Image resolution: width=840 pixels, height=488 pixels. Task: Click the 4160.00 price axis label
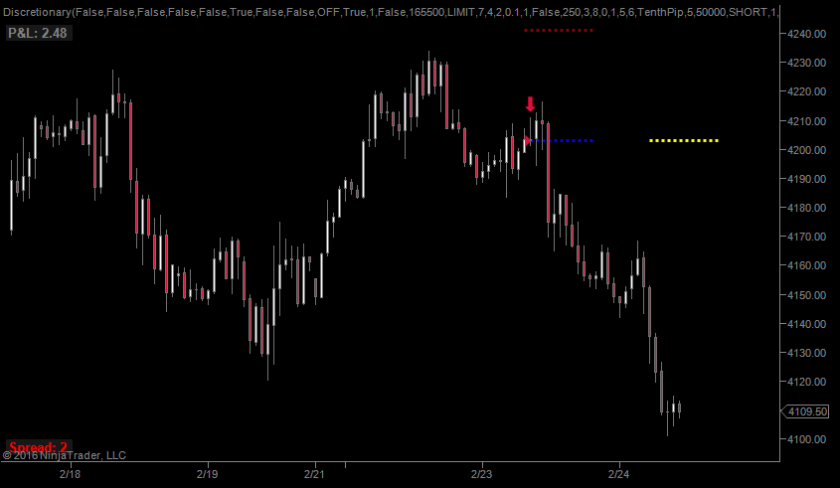point(806,265)
